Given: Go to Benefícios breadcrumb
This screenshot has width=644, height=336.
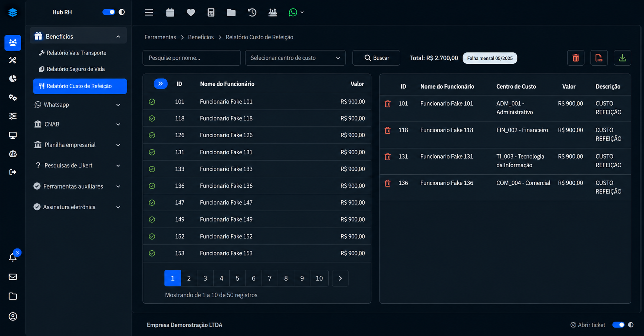Looking at the screenshot, I should point(201,37).
